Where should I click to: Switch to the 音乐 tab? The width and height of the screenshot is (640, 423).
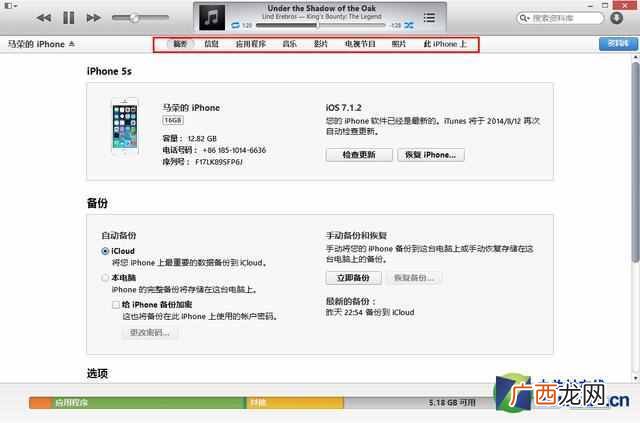pos(289,44)
